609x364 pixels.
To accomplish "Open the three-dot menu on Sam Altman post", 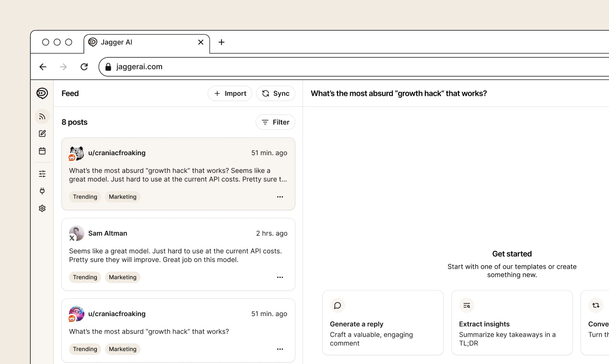I will (280, 277).
